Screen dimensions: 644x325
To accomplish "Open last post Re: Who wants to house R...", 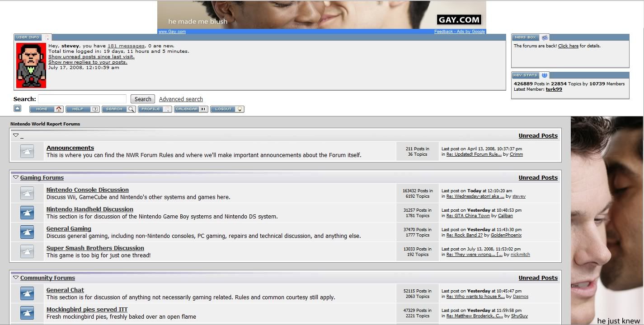I will pyautogui.click(x=475, y=297).
